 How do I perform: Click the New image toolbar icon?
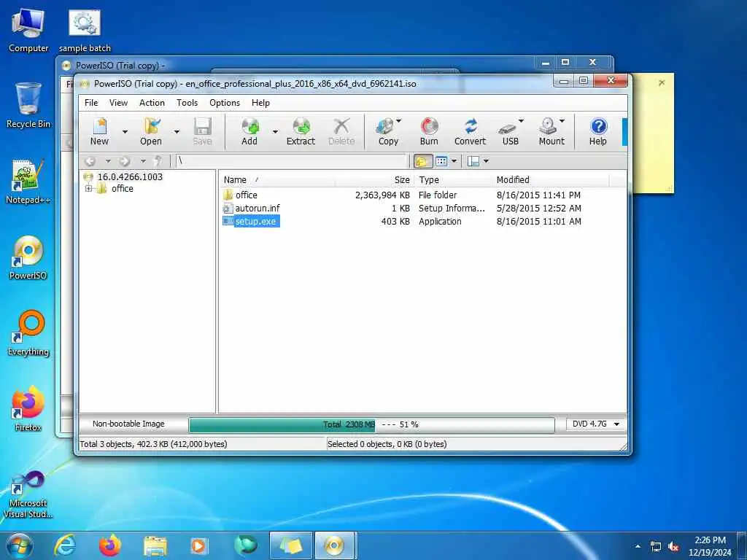click(x=99, y=131)
